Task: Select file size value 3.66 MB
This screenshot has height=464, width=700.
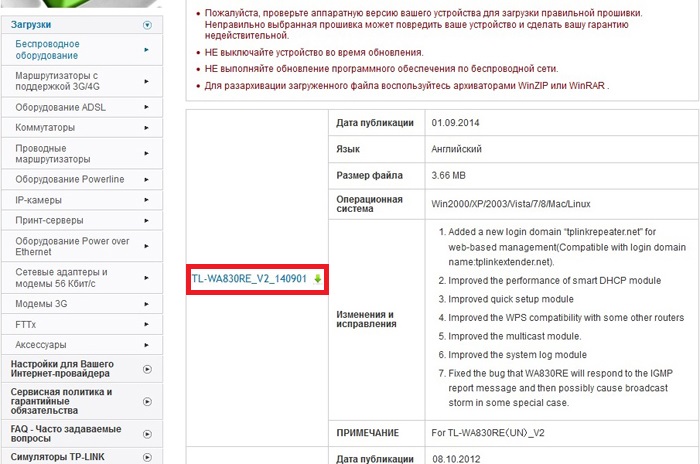Action: (448, 176)
